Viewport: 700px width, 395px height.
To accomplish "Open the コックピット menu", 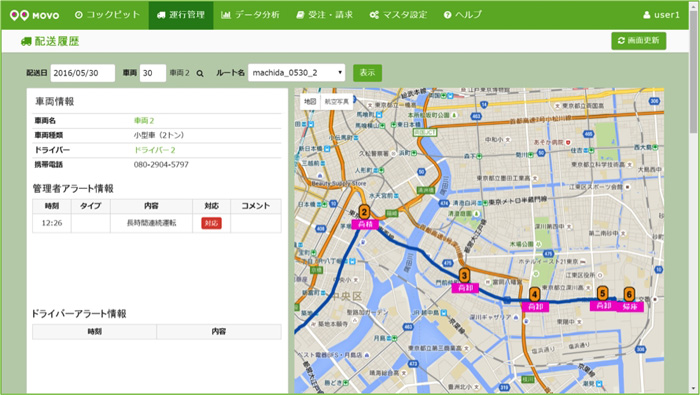I will (x=107, y=15).
